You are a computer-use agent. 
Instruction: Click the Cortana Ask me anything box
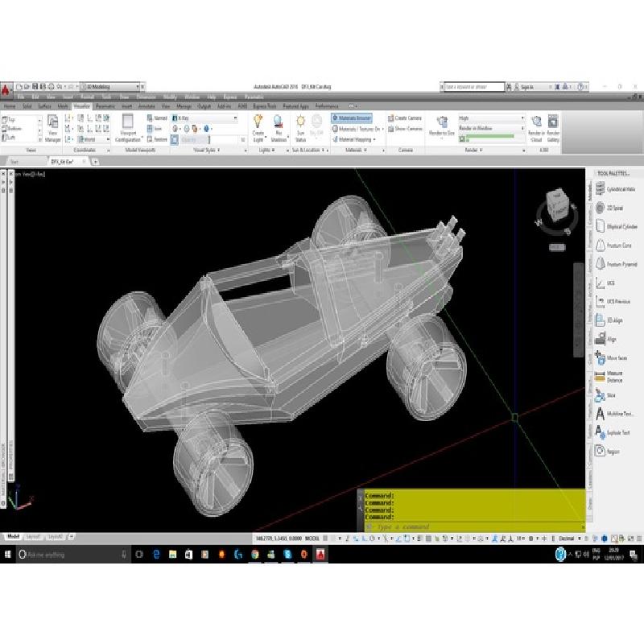click(x=72, y=555)
